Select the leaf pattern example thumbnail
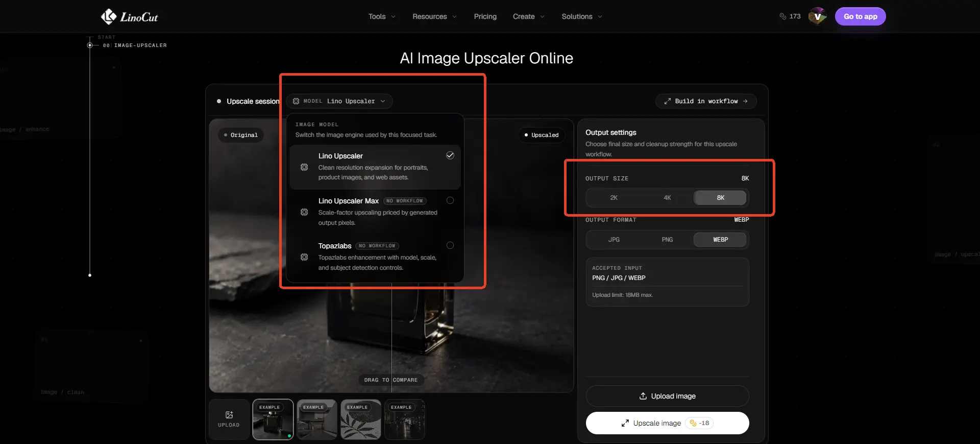 [x=361, y=419]
